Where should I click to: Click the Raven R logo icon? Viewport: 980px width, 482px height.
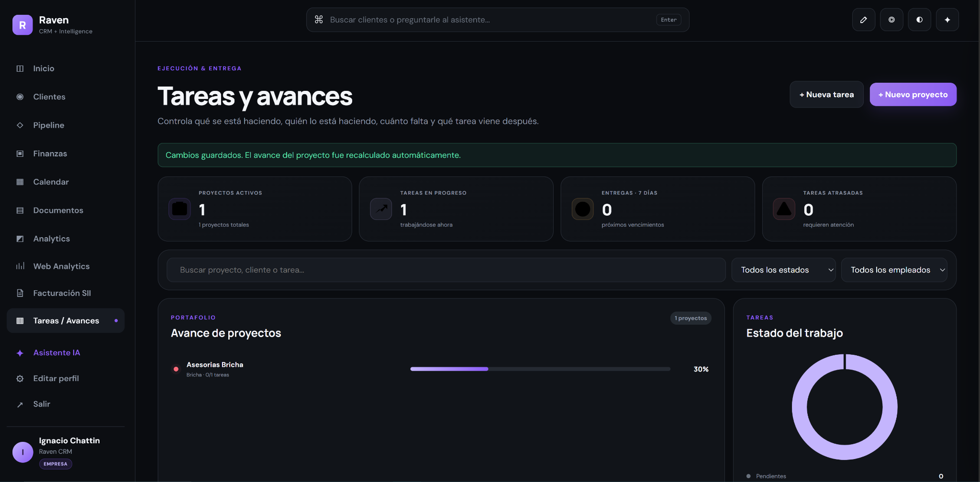pos(22,25)
